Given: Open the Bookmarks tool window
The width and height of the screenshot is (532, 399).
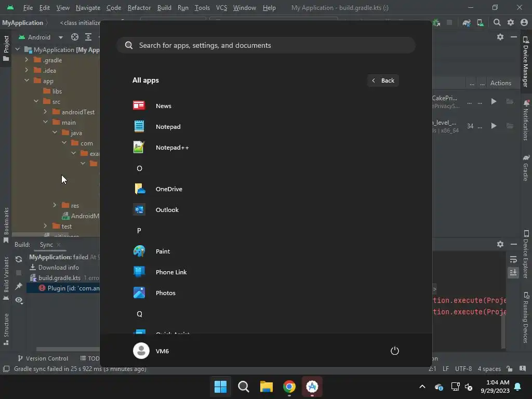Looking at the screenshot, I should (x=6, y=225).
